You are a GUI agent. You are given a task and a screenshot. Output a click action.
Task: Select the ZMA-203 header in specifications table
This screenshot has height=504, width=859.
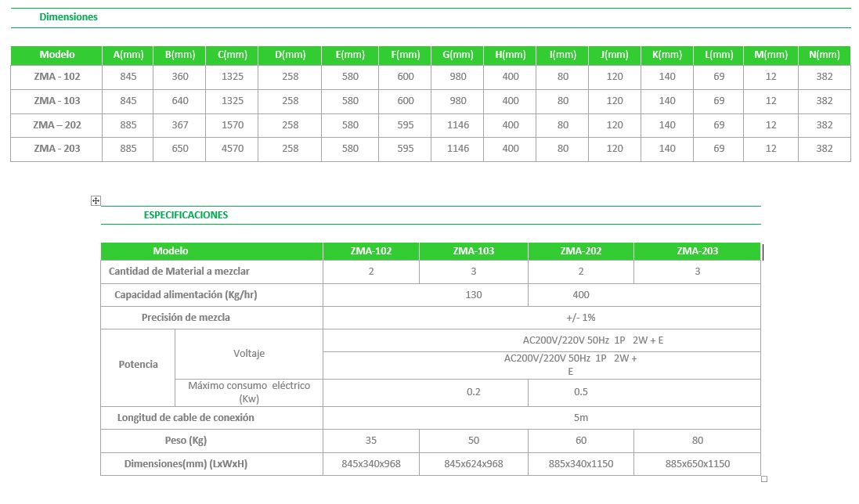coord(696,251)
